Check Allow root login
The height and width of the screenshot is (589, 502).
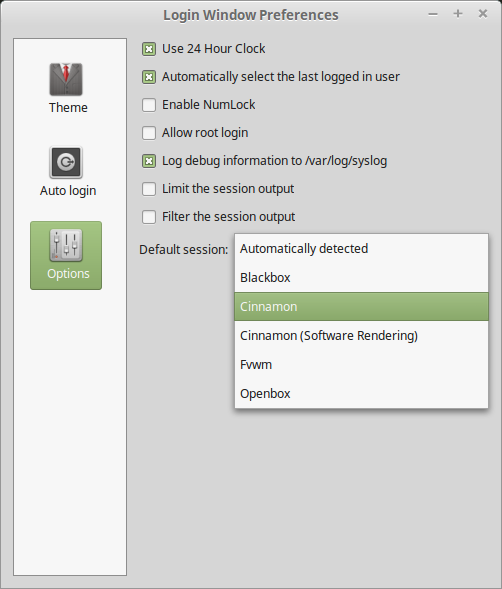[x=149, y=133]
